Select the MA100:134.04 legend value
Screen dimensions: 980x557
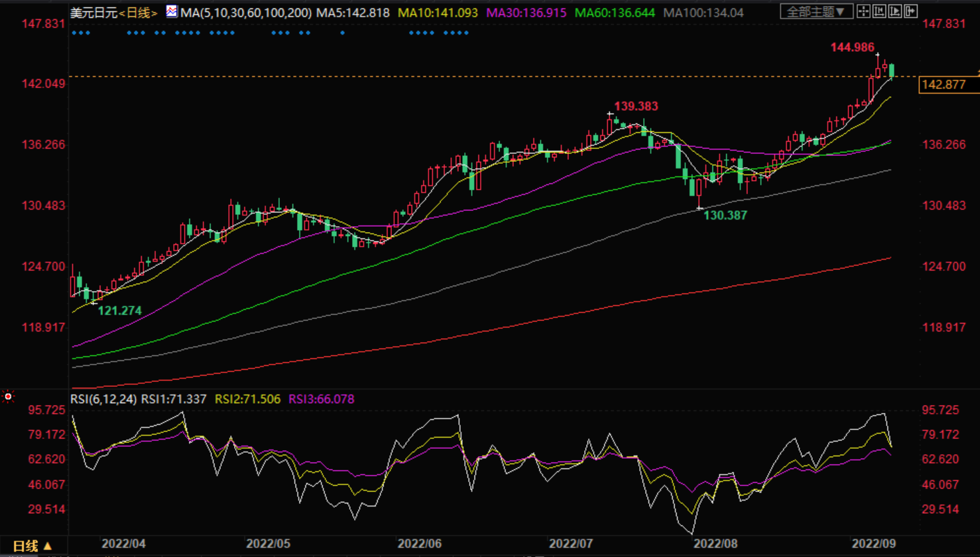point(703,12)
